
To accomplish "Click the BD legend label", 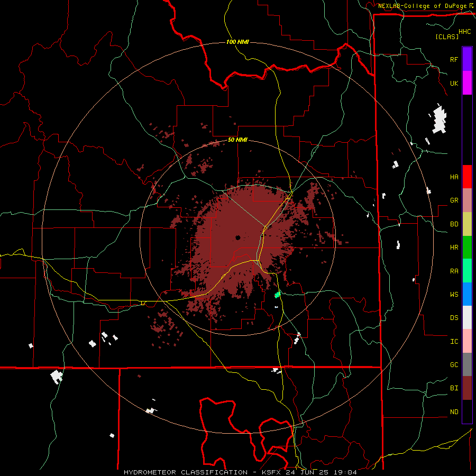I will 454,224.
